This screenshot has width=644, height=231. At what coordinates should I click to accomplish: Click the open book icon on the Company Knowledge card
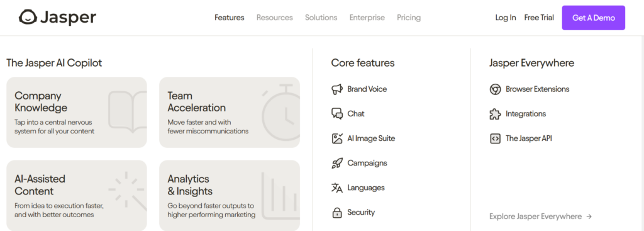point(127,112)
